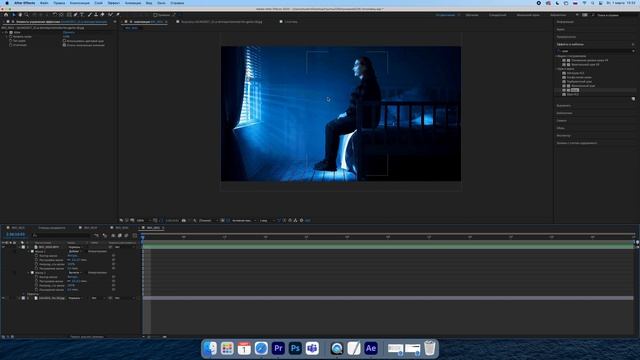Toggle the 'Использовать цветовой шум' checkbox
Image resolution: width=640 pixels, height=360 pixels.
64,41
